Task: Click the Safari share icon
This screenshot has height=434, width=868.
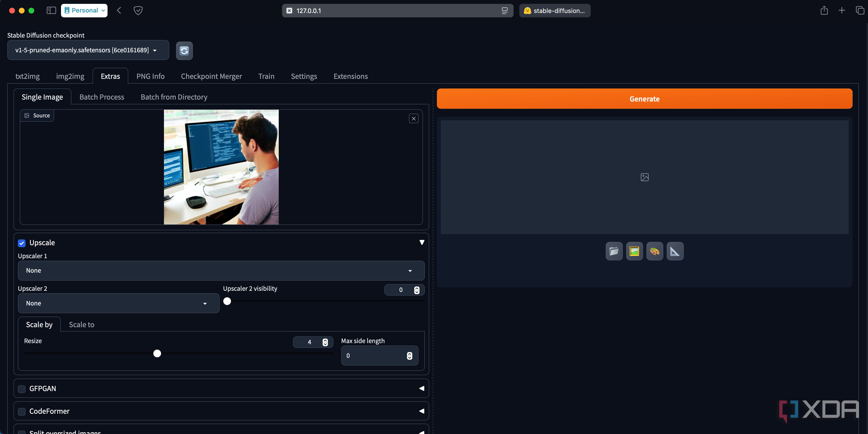Action: pos(824,10)
